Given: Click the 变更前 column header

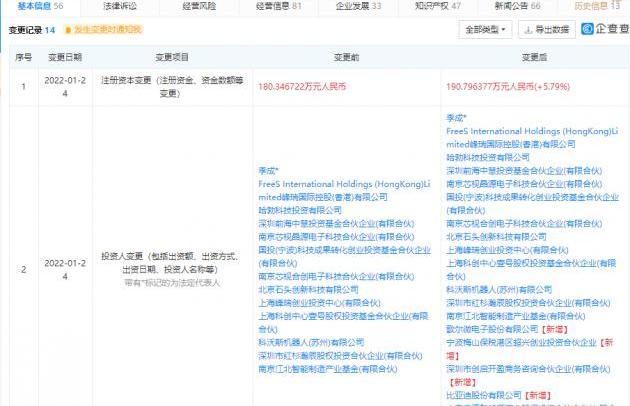Looking at the screenshot, I should coord(346,57).
